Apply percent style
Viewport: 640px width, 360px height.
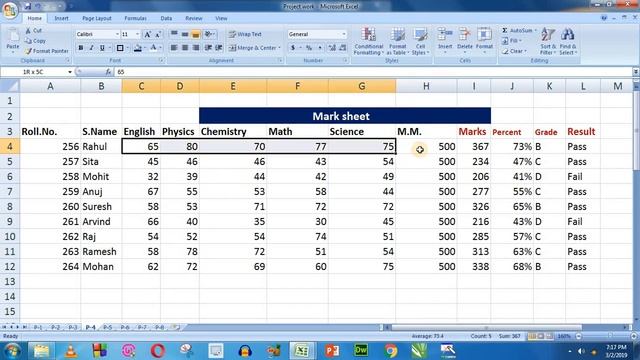(309, 48)
